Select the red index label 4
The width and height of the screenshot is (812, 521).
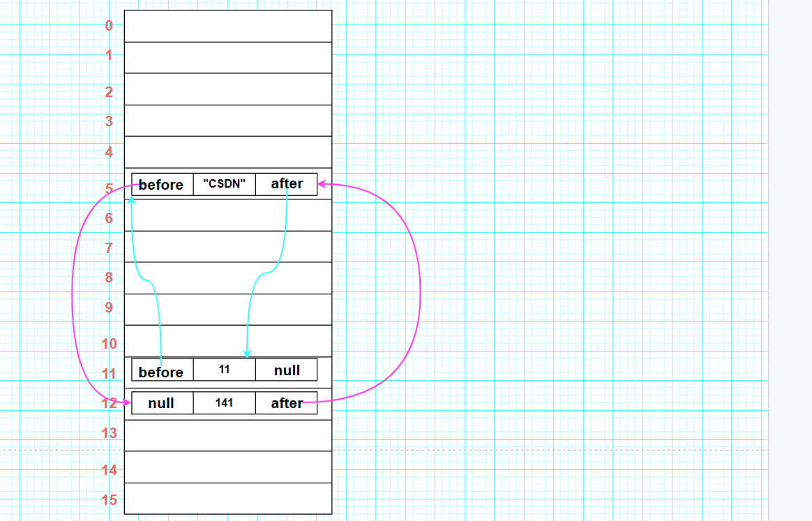point(109,152)
